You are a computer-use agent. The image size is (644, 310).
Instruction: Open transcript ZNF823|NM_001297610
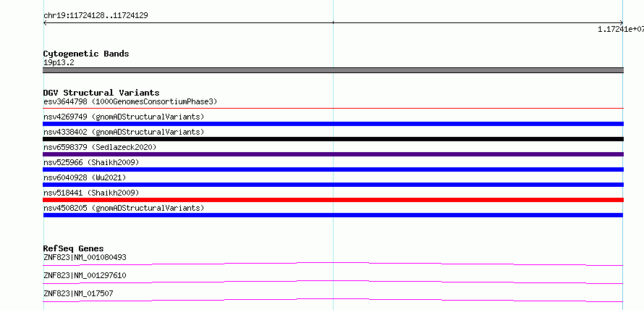(85, 276)
